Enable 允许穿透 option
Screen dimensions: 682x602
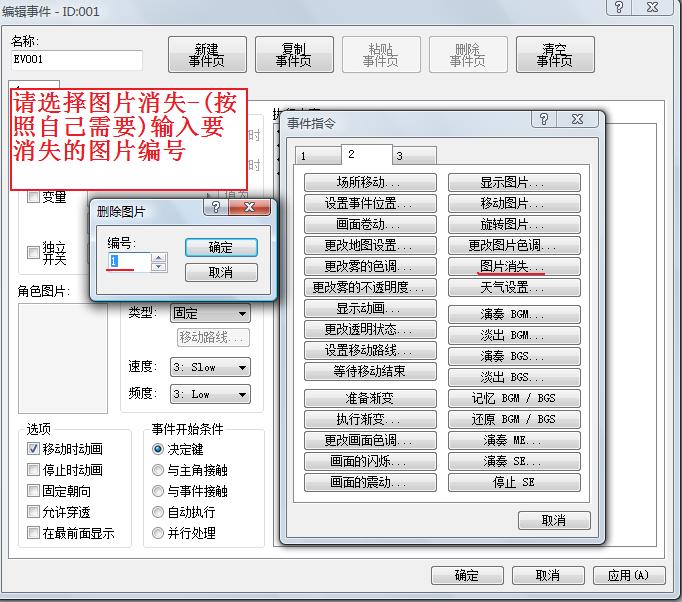33,512
